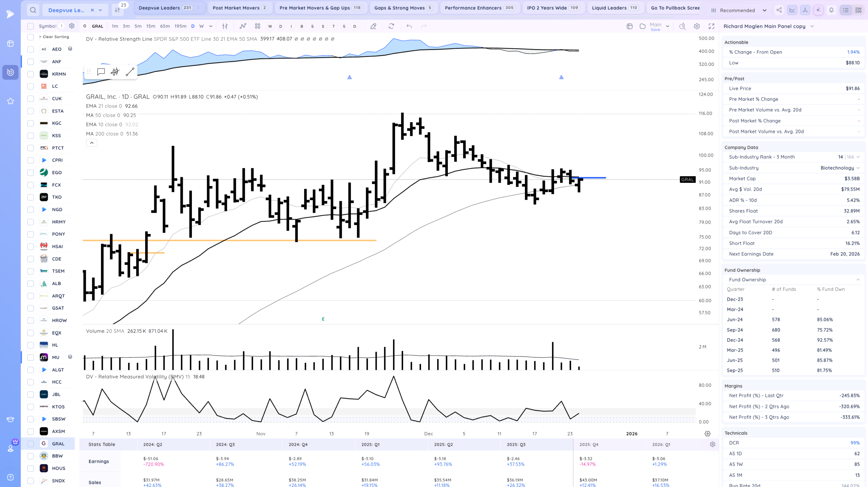Click Clear Sorting link
The image size is (868, 487).
click(x=56, y=37)
